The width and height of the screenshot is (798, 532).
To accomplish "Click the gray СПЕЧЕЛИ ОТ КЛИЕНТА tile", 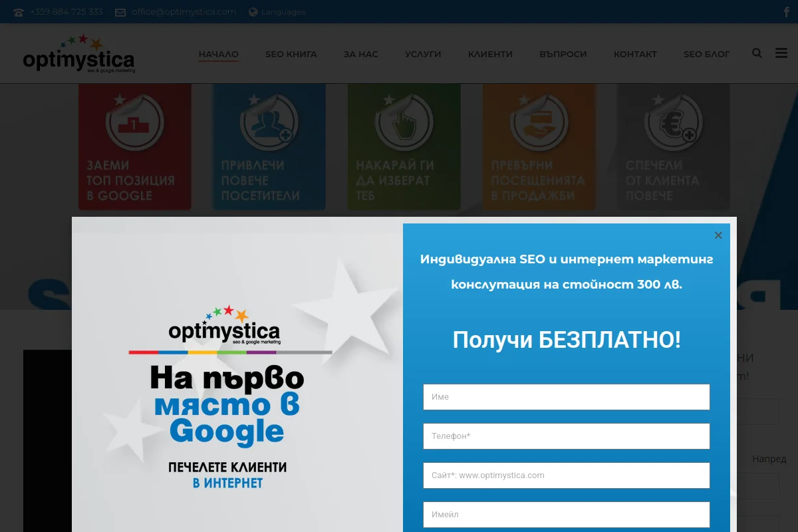I will click(x=674, y=147).
